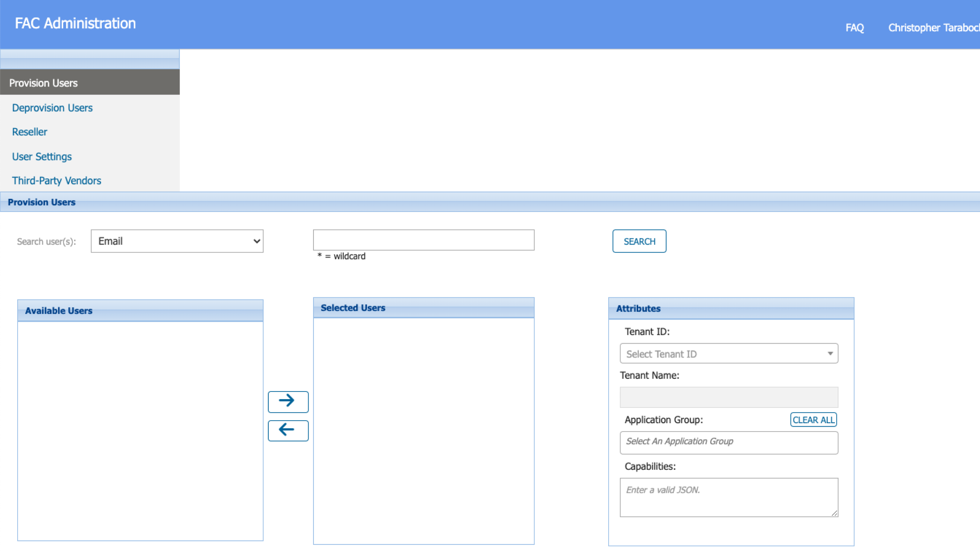Open Deprovision Users page
Viewport: 980px width, 551px height.
(x=52, y=108)
